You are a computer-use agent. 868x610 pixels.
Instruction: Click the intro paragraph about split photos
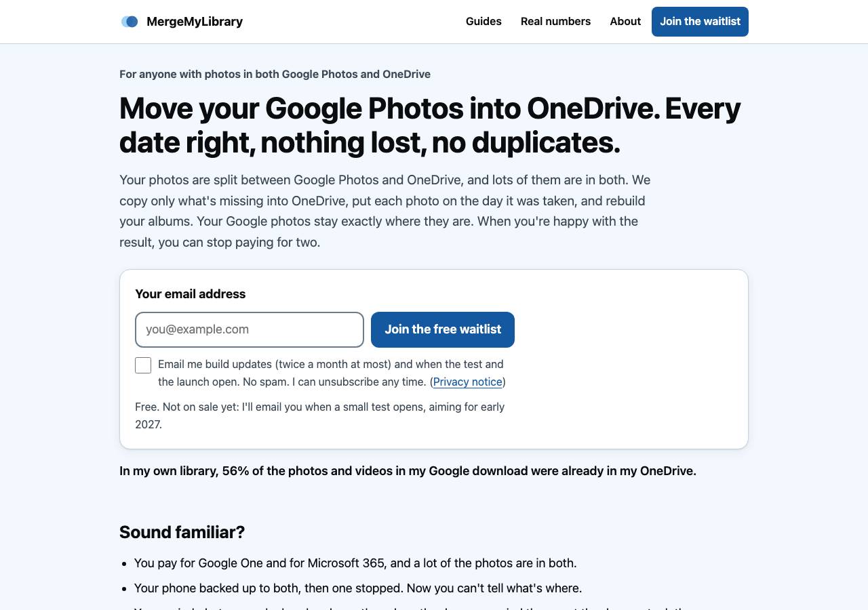tap(385, 211)
